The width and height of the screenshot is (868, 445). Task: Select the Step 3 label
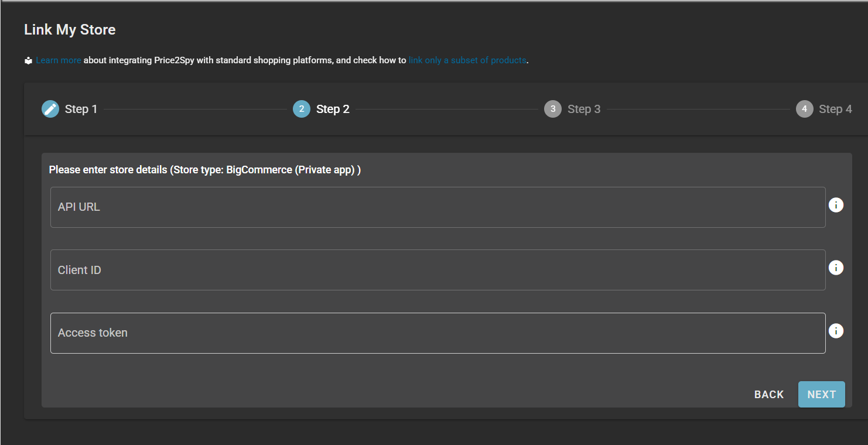584,109
